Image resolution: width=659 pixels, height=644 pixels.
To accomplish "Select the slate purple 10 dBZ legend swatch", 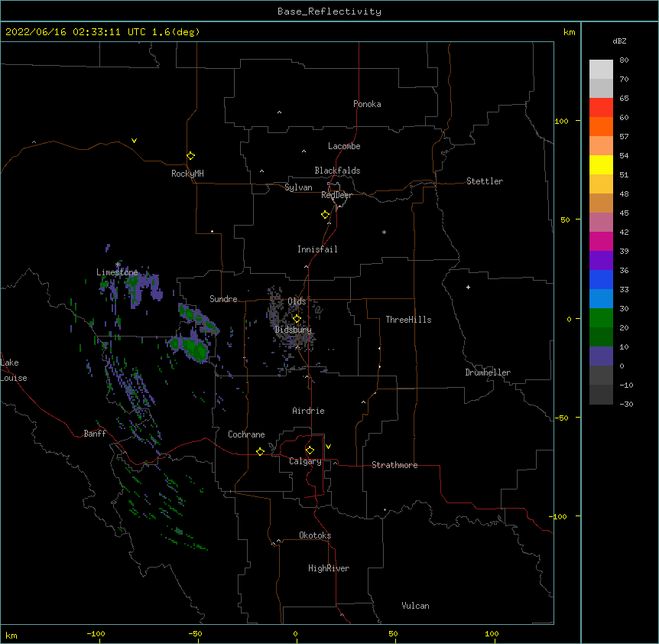I will 601,356.
